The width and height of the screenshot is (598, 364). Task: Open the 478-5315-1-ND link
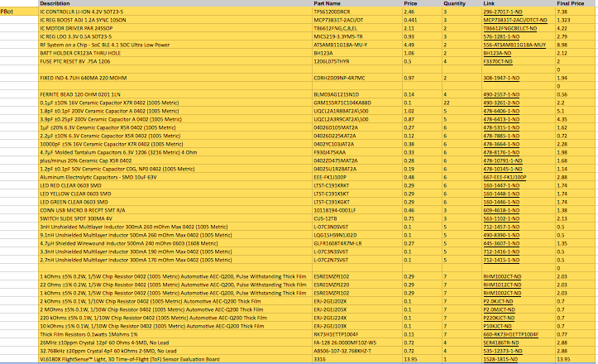tap(501, 128)
